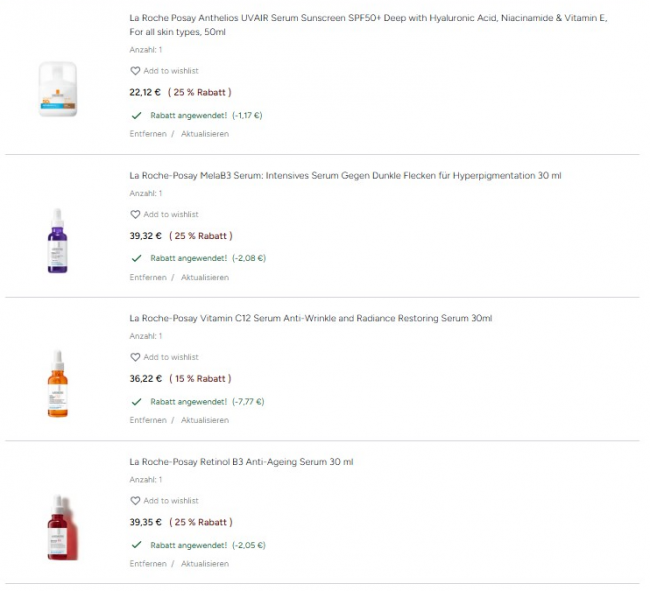Open La Roche-Posay MelaB3 Serum product title
The height and width of the screenshot is (591, 650).
tap(345, 175)
